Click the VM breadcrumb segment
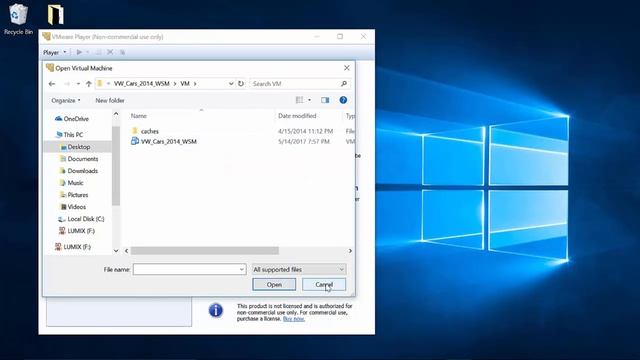Screen dimensions: 640x360 coord(185,84)
